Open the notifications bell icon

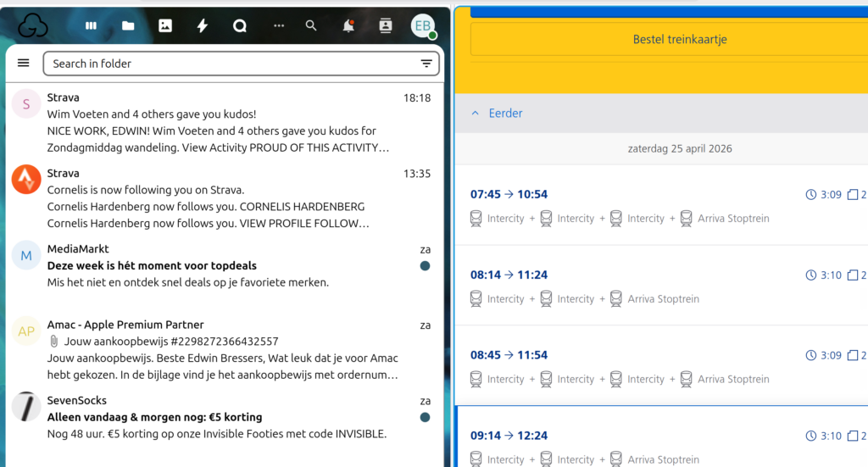tap(348, 25)
